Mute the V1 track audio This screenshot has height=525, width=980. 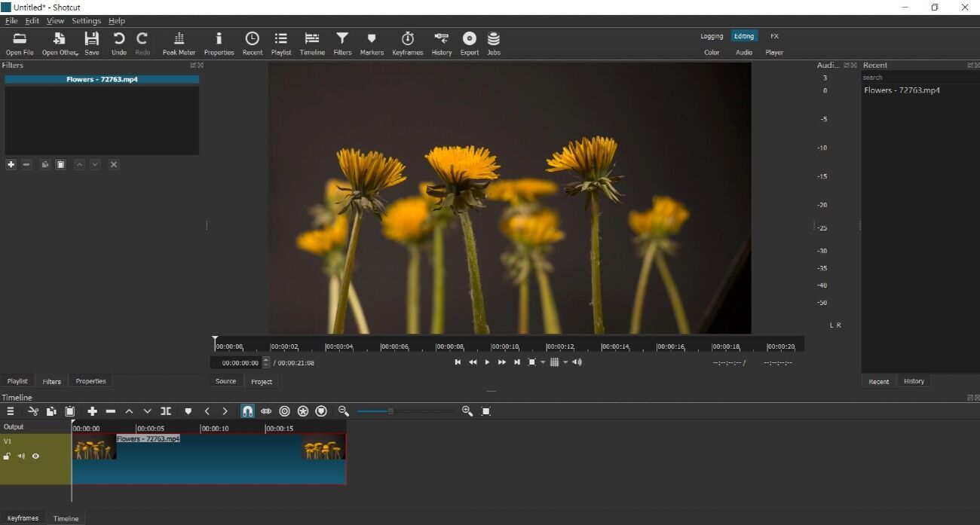(21, 456)
